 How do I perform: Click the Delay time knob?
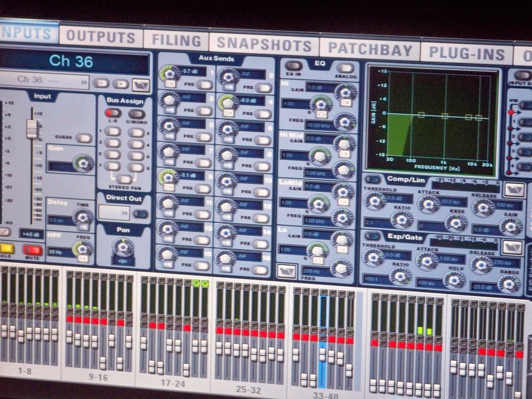(83, 217)
